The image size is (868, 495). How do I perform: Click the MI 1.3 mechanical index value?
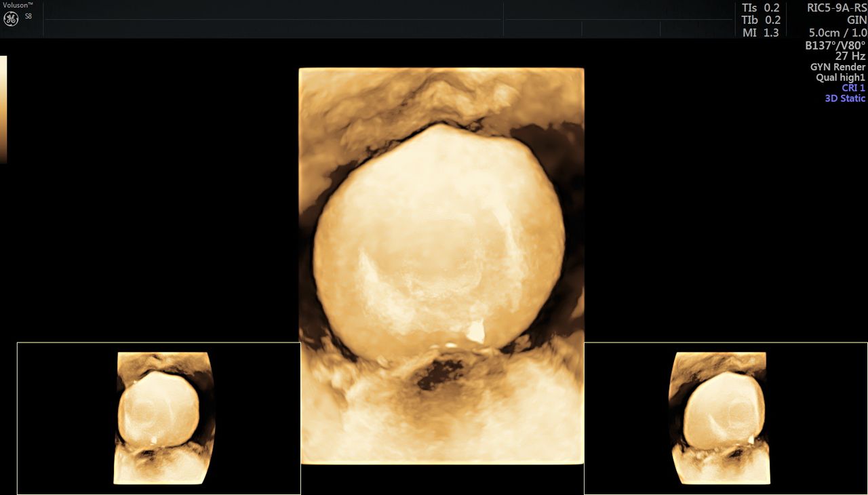coord(760,33)
